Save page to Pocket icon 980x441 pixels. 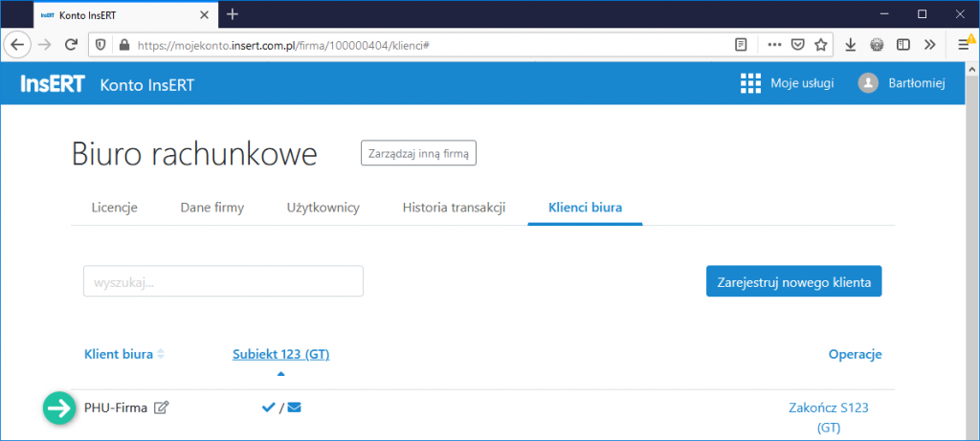click(x=797, y=44)
